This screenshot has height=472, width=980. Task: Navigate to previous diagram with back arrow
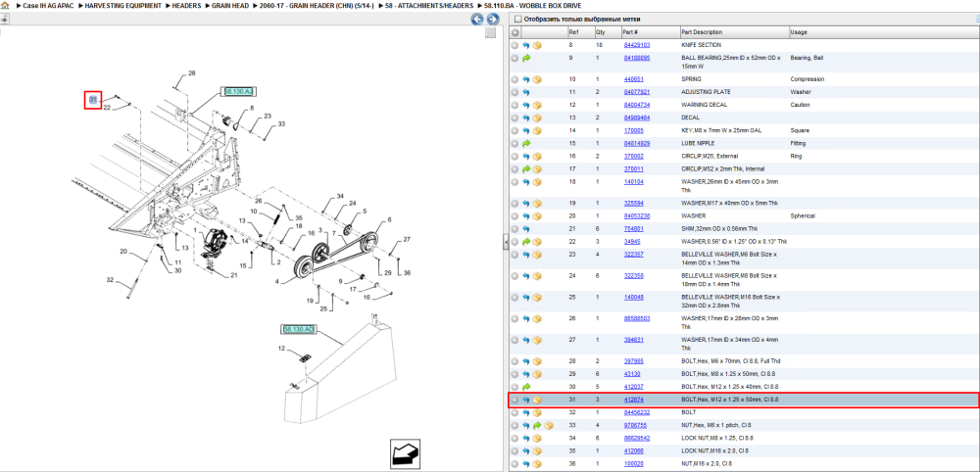click(477, 20)
